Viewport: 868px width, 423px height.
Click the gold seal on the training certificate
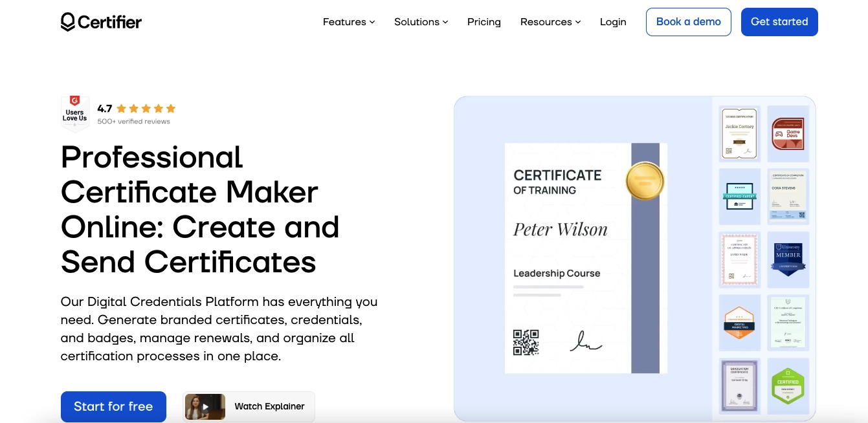click(x=645, y=180)
